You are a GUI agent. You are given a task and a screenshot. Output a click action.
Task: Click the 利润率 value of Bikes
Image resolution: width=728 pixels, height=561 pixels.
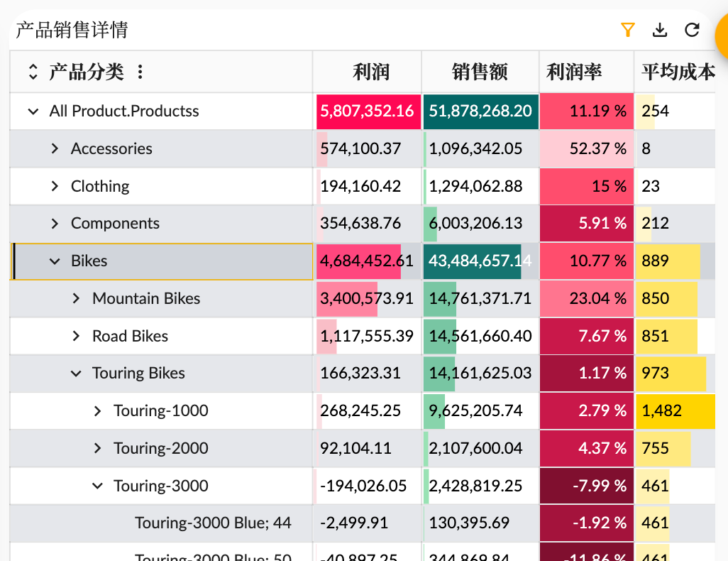coord(587,261)
